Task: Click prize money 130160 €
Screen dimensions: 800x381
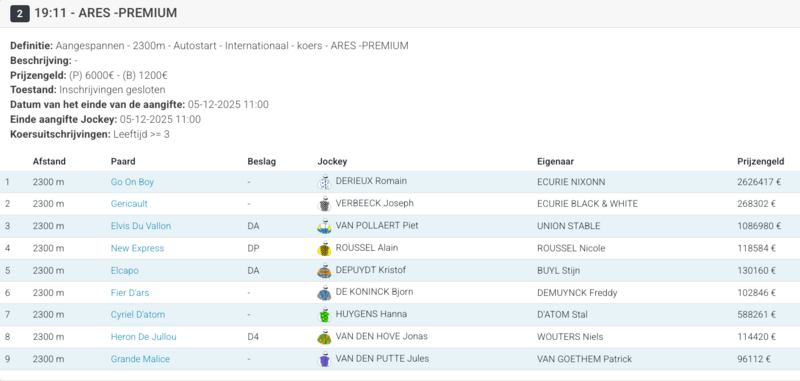Action: pyautogui.click(x=756, y=271)
